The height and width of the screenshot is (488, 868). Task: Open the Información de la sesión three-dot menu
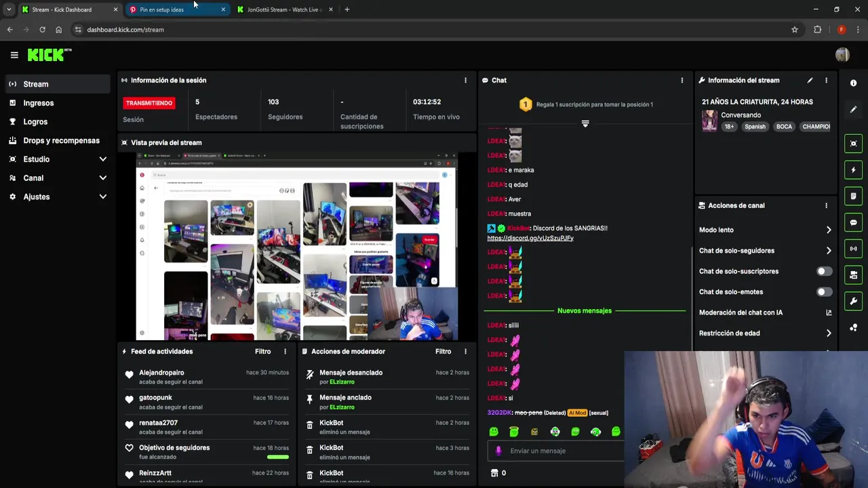coord(465,80)
